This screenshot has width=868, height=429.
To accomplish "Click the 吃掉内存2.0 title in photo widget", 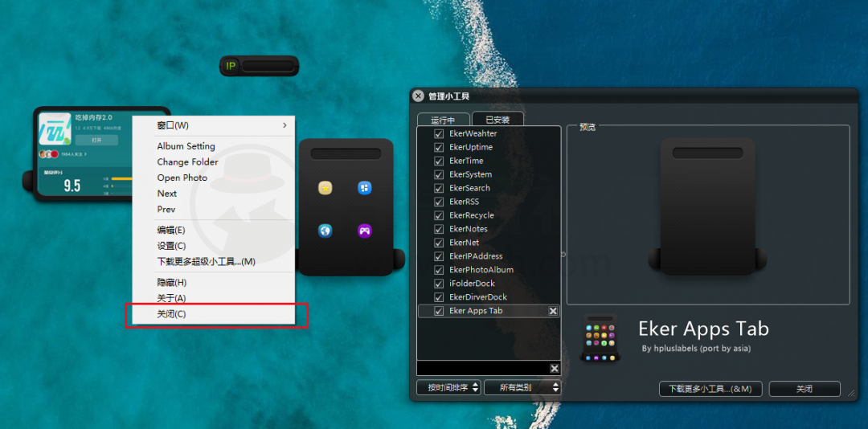I will click(x=93, y=118).
